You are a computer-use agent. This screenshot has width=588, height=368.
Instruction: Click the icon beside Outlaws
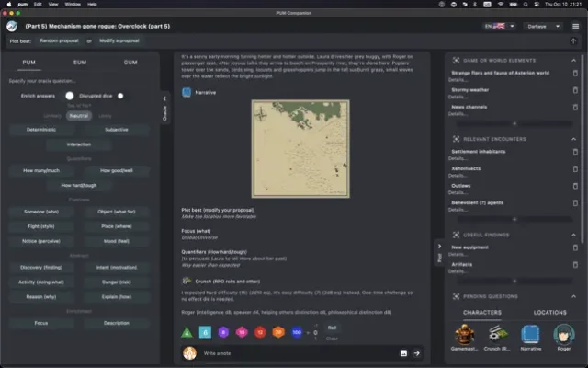click(575, 186)
